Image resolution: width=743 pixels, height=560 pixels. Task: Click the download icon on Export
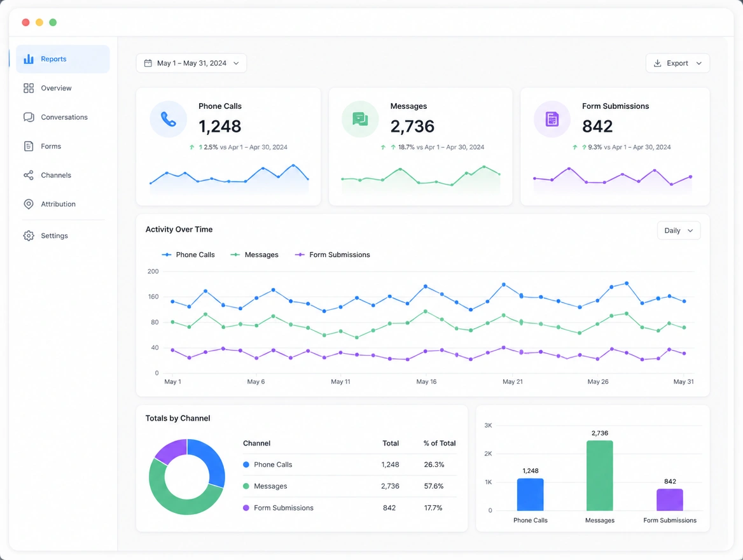coord(657,63)
